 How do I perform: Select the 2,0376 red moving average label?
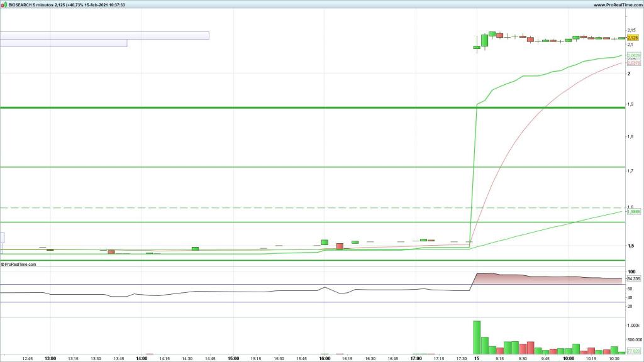[x=633, y=63]
